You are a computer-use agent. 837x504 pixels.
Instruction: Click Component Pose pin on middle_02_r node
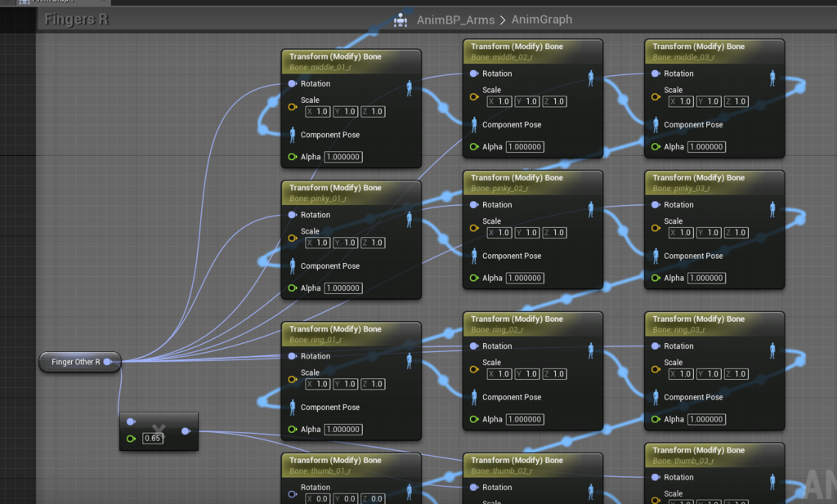[x=473, y=125]
